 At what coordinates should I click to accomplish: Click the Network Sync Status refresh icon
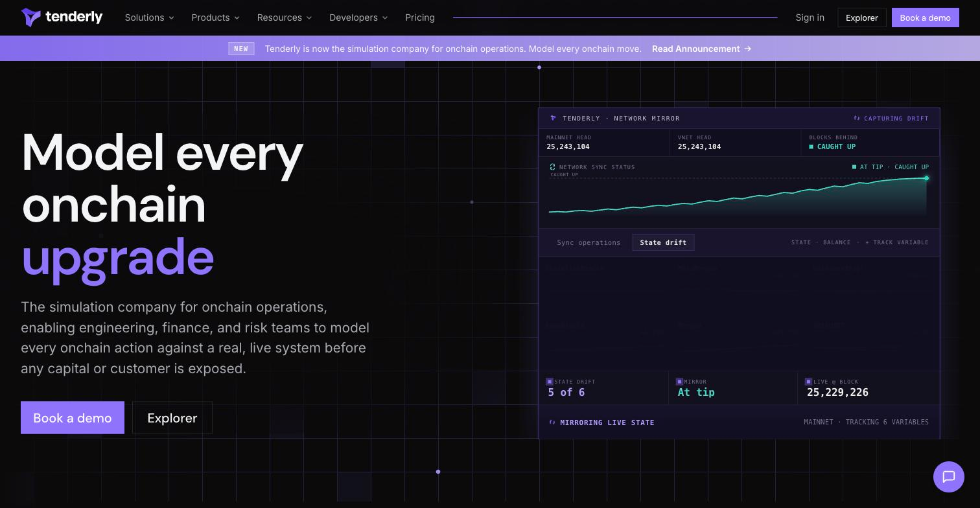tap(553, 167)
